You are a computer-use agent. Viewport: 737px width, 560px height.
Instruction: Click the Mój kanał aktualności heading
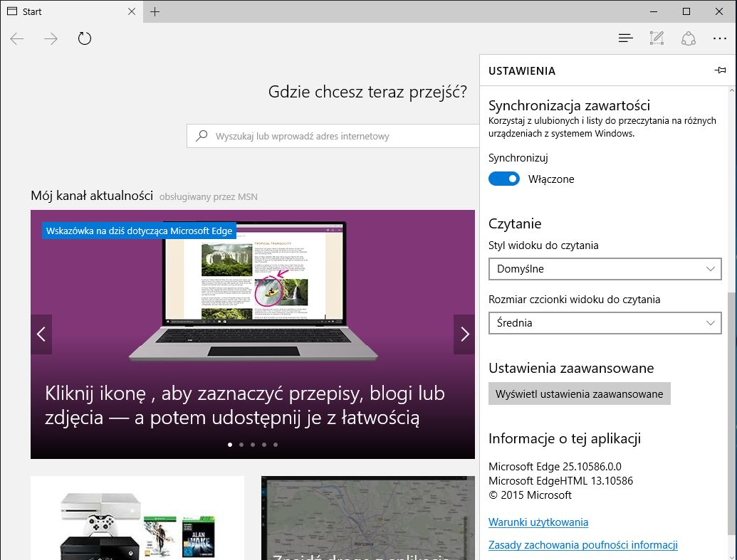pyautogui.click(x=92, y=196)
